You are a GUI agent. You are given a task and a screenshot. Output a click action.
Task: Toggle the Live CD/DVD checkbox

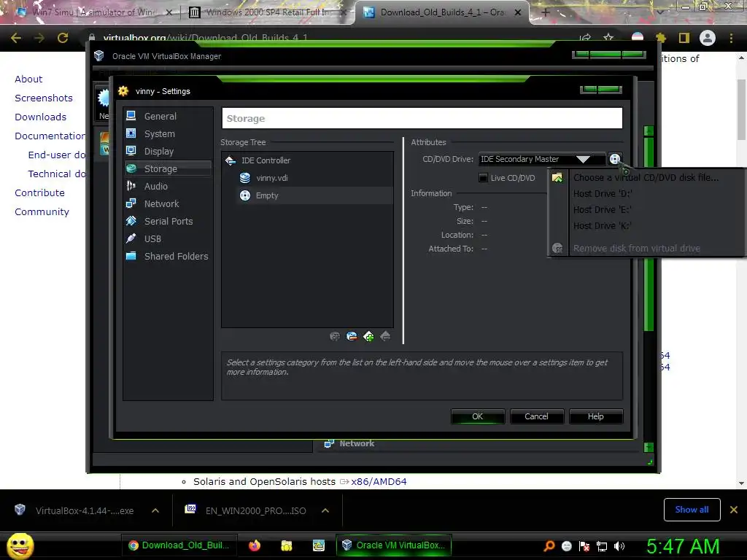(483, 178)
